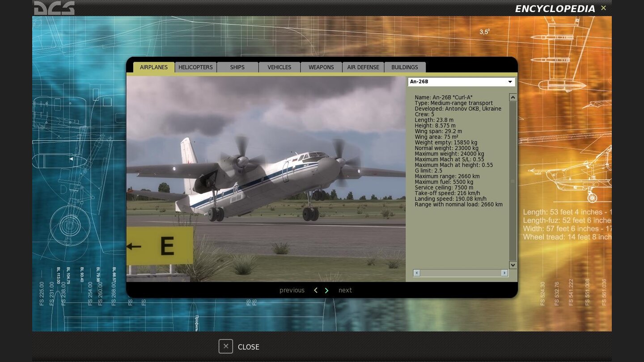
Task: Open the BUILDINGS tab
Action: [405, 67]
